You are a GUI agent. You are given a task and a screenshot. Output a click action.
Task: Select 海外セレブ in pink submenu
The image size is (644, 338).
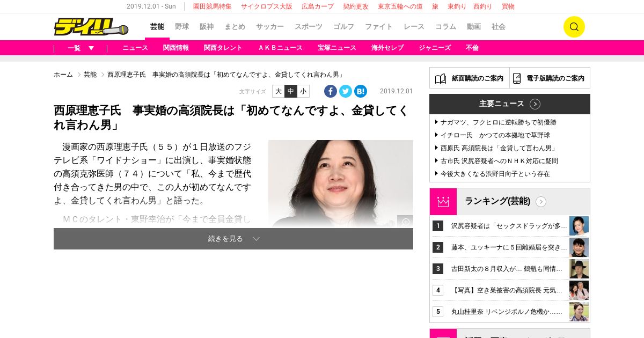pyautogui.click(x=387, y=48)
